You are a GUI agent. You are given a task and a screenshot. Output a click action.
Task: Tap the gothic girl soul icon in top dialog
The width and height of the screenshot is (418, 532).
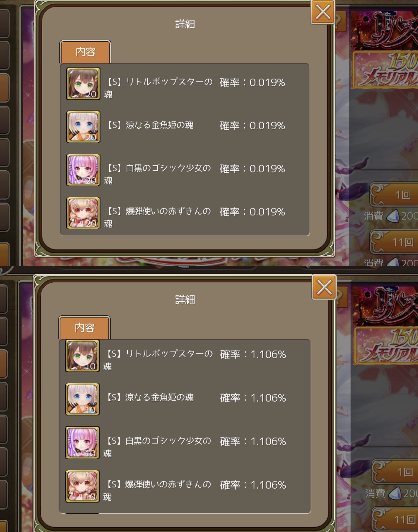pos(83,170)
